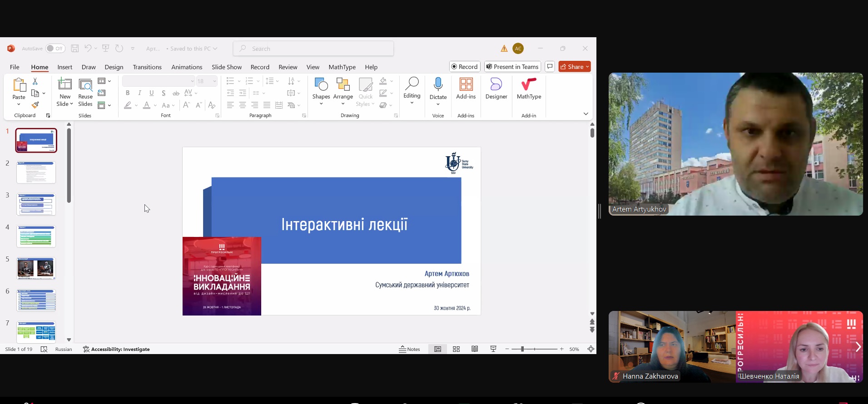This screenshot has height=404, width=868.
Task: Switch to Slide Sorter view
Action: (456, 349)
